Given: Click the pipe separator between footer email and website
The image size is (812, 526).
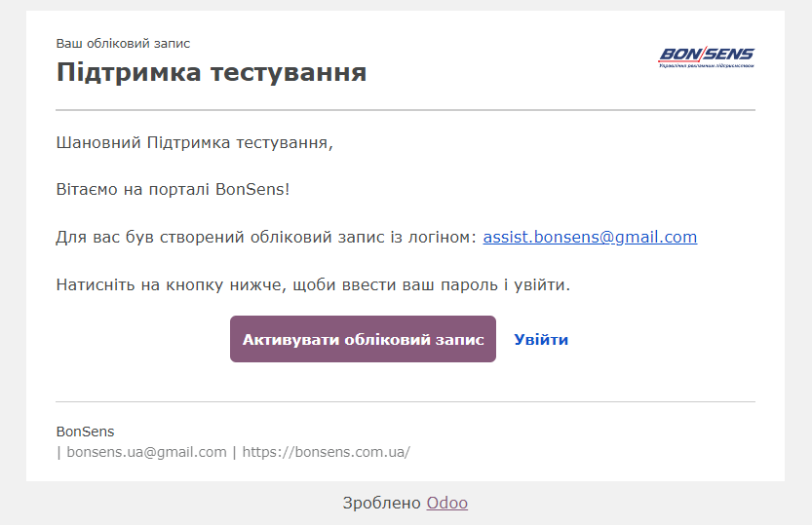Looking at the screenshot, I should [x=234, y=452].
